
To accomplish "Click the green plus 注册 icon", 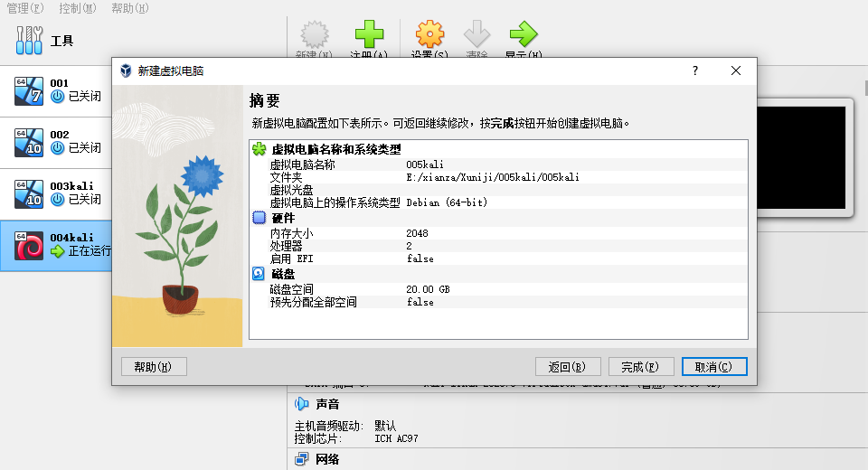I will (x=369, y=34).
